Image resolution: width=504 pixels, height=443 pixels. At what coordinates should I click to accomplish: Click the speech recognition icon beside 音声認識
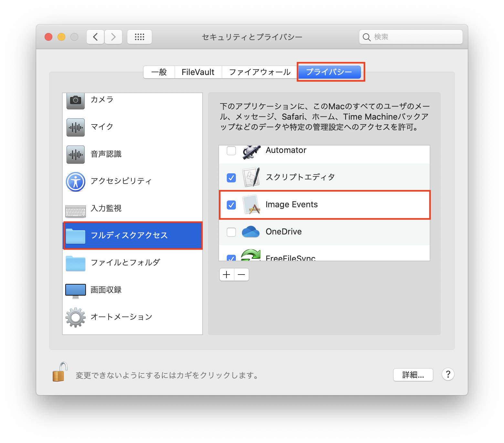pos(76,155)
